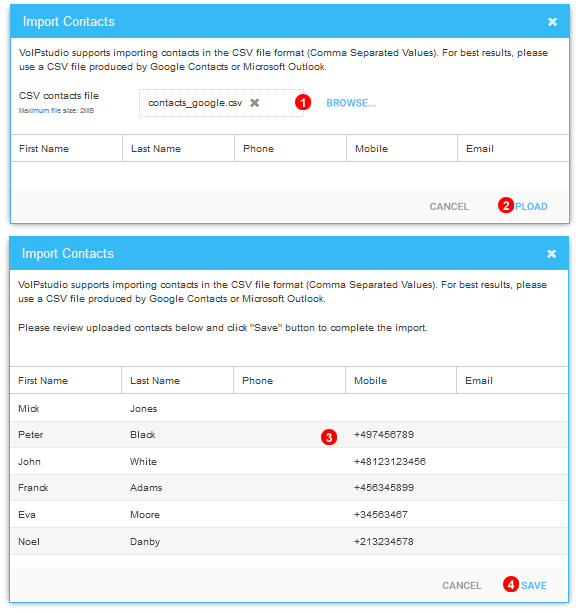
Task: Select the first name 'John'
Action: tap(29, 461)
